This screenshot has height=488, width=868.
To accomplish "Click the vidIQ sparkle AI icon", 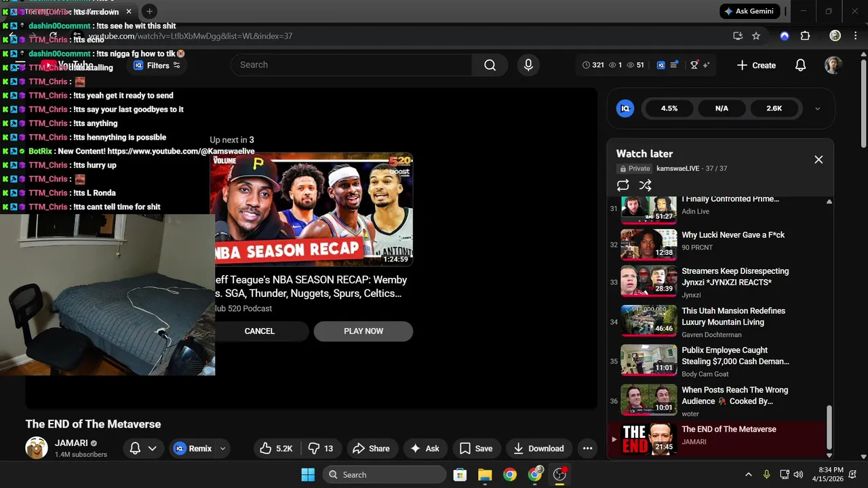I will (706, 65).
